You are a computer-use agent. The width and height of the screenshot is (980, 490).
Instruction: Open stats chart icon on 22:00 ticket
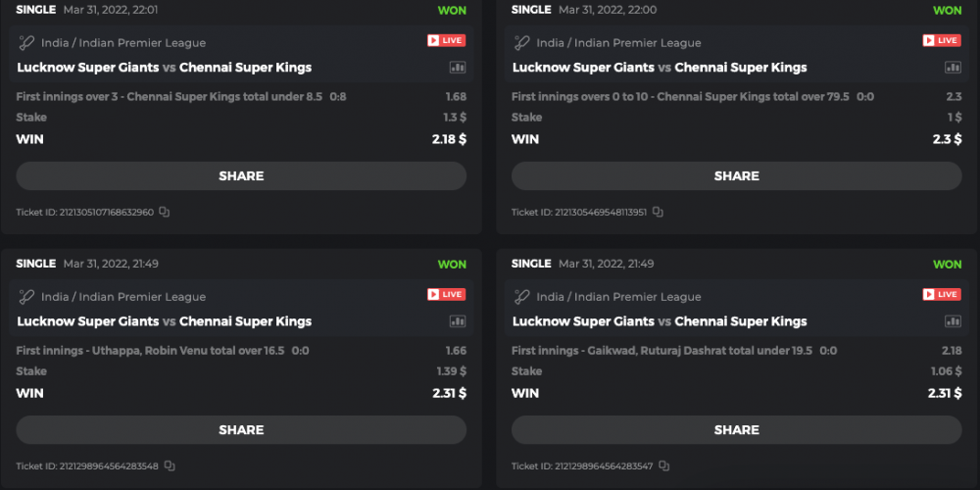tap(953, 68)
